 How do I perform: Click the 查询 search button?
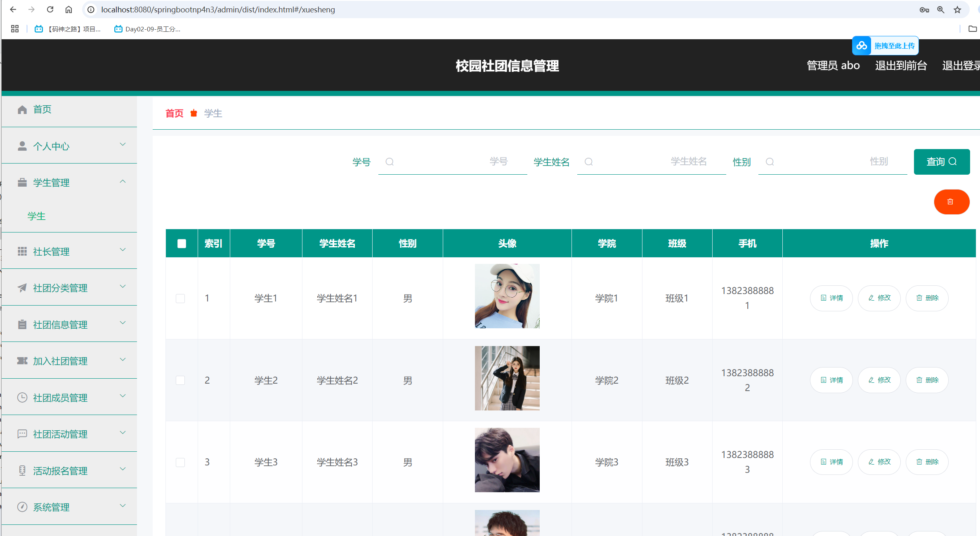pos(941,162)
